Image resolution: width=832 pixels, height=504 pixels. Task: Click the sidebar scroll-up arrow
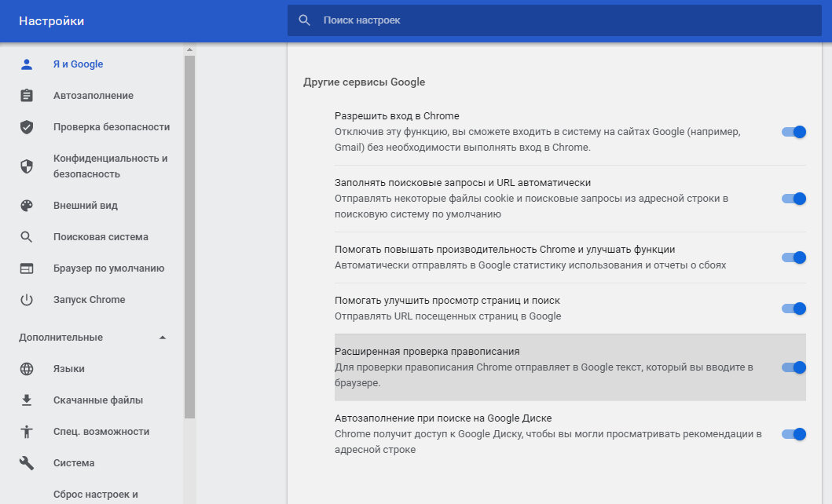[189, 49]
